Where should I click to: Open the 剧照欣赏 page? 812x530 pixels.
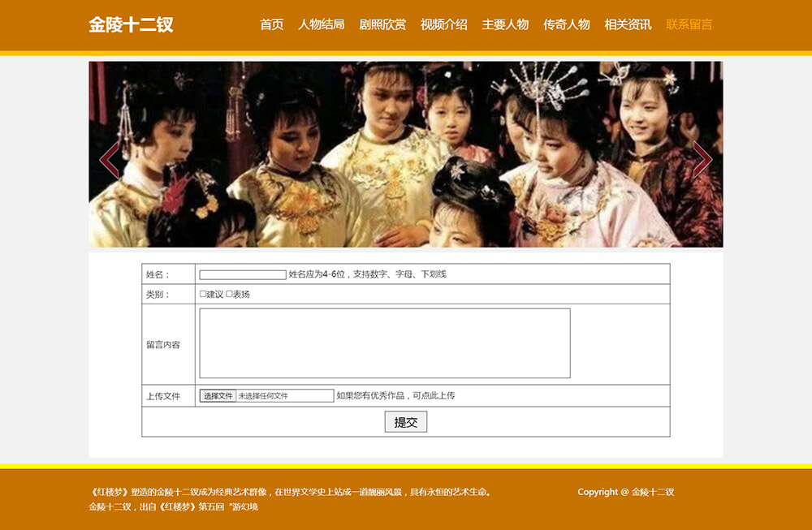pos(382,24)
